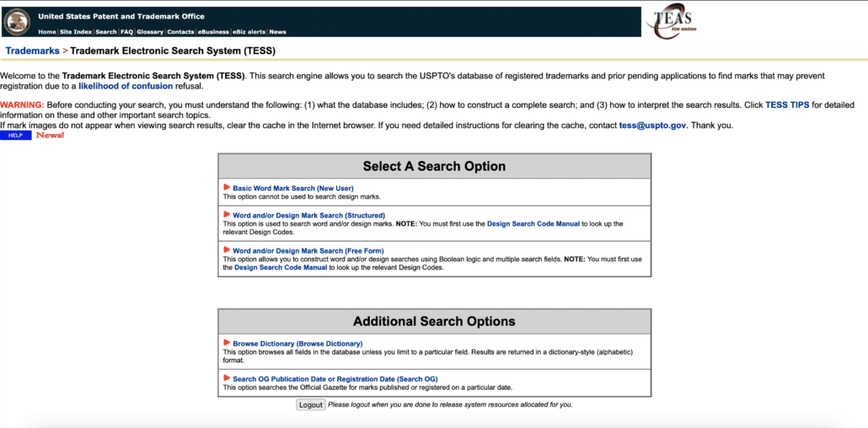Open FAQ in header navigation
Image resolution: width=868 pixels, height=428 pixels.
click(126, 31)
